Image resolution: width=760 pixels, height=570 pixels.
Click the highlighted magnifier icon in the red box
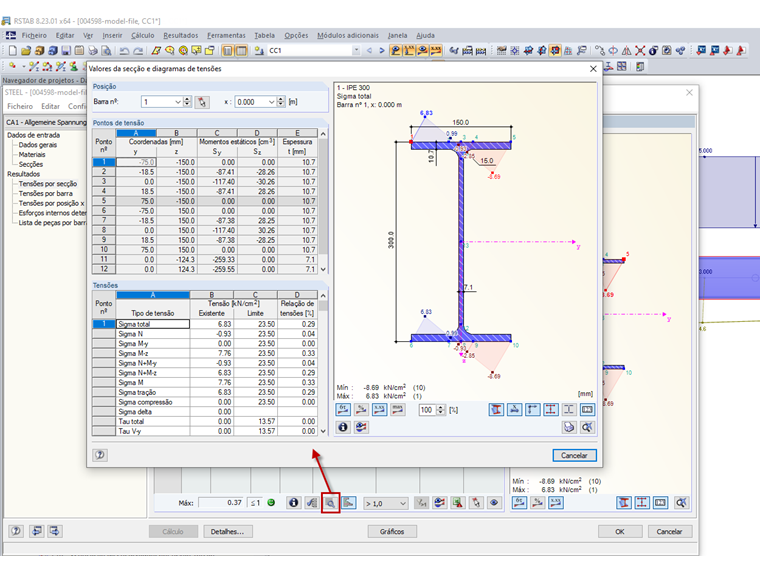click(x=330, y=503)
